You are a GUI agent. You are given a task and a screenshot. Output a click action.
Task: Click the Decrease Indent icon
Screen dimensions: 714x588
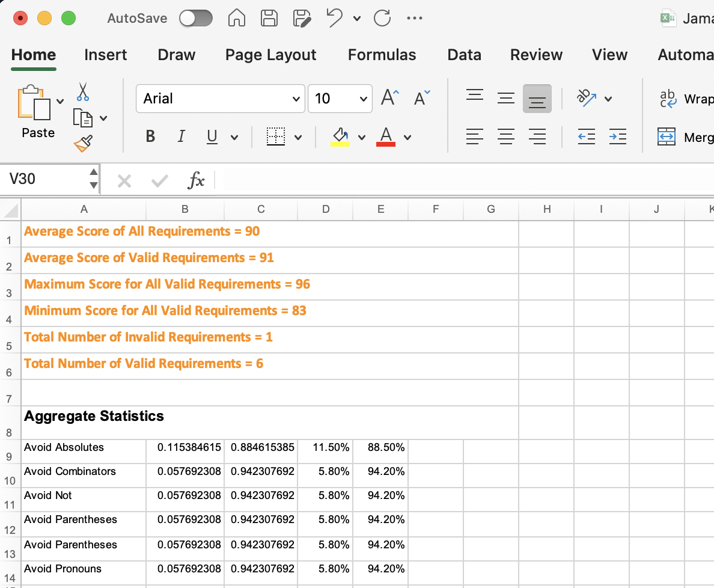point(587,136)
